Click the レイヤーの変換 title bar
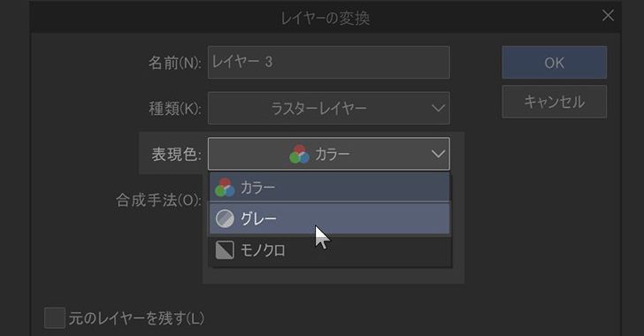 pyautogui.click(x=326, y=18)
